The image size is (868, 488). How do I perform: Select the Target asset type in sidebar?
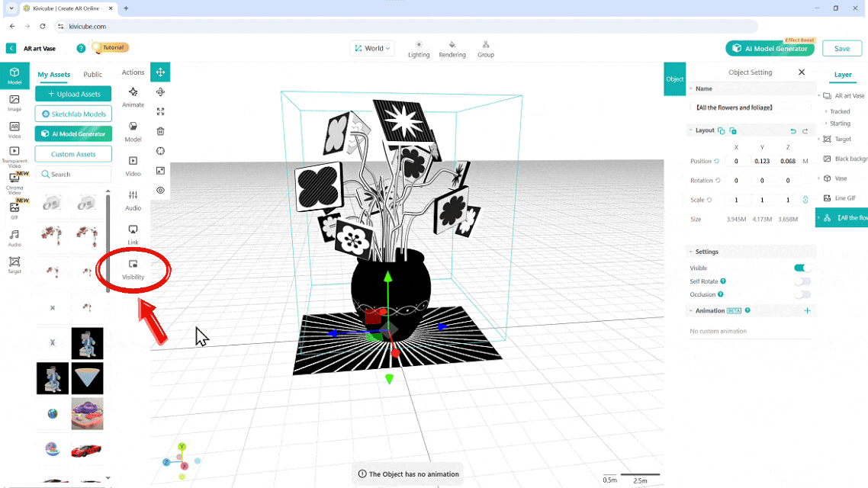click(x=14, y=265)
